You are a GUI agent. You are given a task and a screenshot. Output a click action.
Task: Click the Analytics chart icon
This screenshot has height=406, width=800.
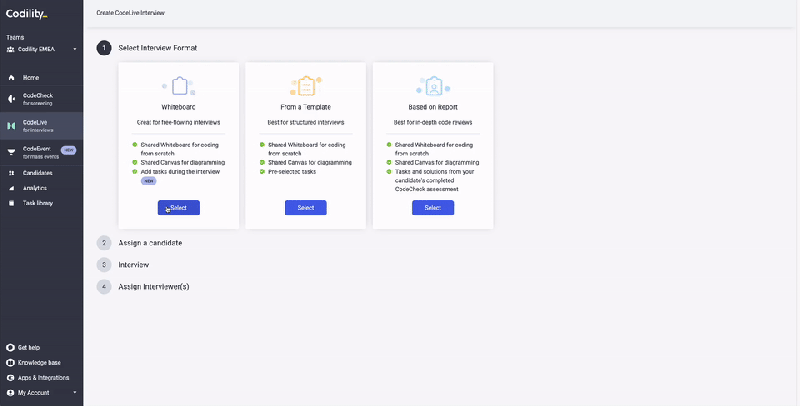pos(11,188)
